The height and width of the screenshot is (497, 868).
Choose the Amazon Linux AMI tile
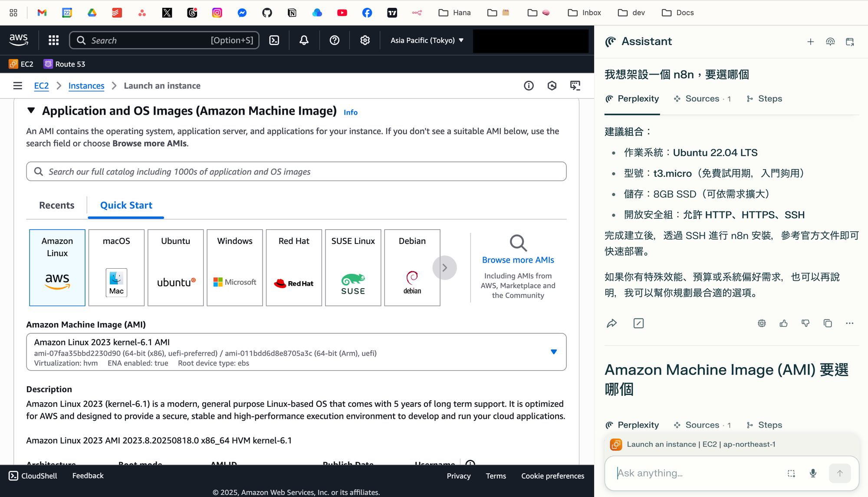57,268
